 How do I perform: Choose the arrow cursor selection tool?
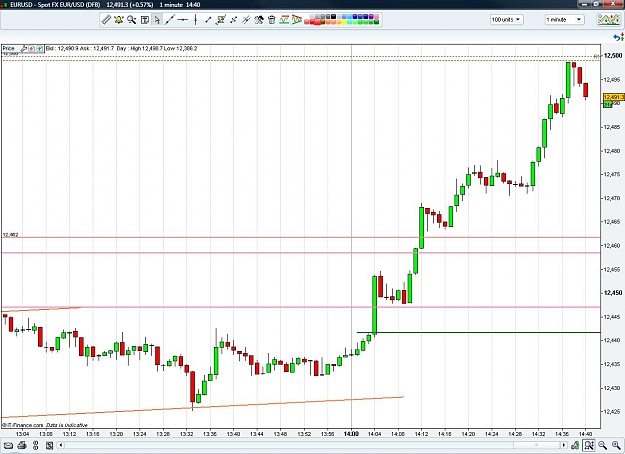[x=157, y=20]
